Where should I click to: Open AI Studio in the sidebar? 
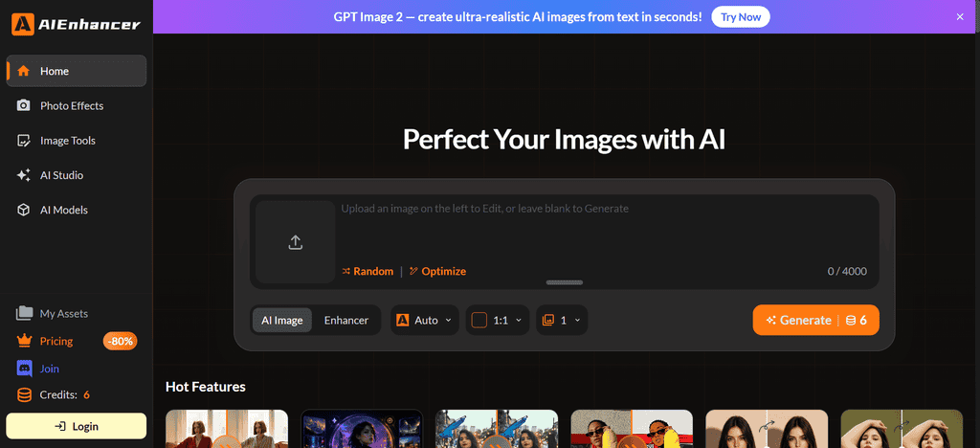[x=77, y=175]
